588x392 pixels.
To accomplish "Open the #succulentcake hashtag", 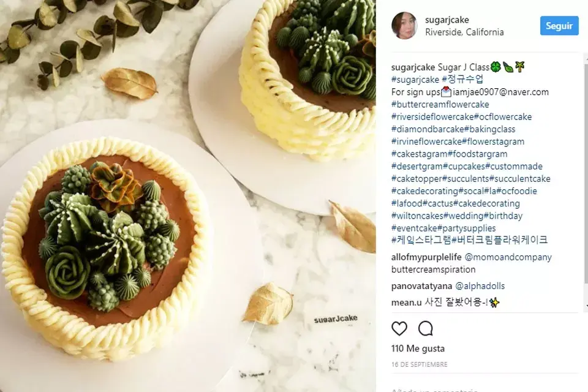I will click(x=520, y=179).
